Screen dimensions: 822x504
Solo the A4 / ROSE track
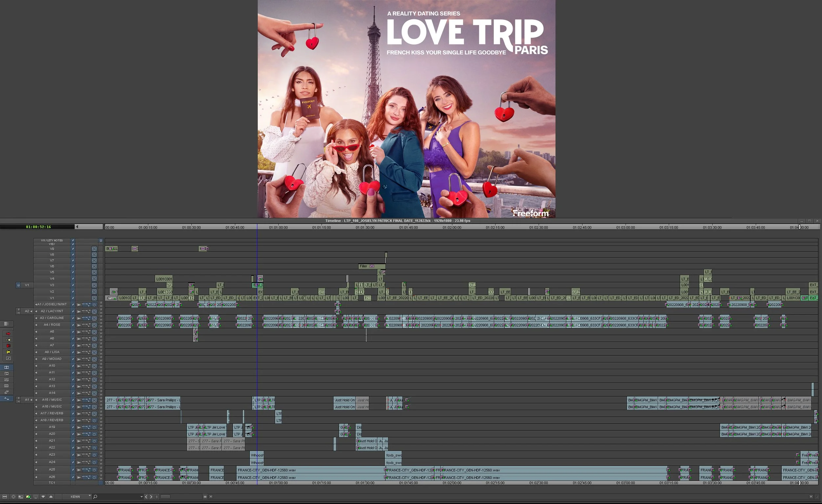tap(101, 324)
